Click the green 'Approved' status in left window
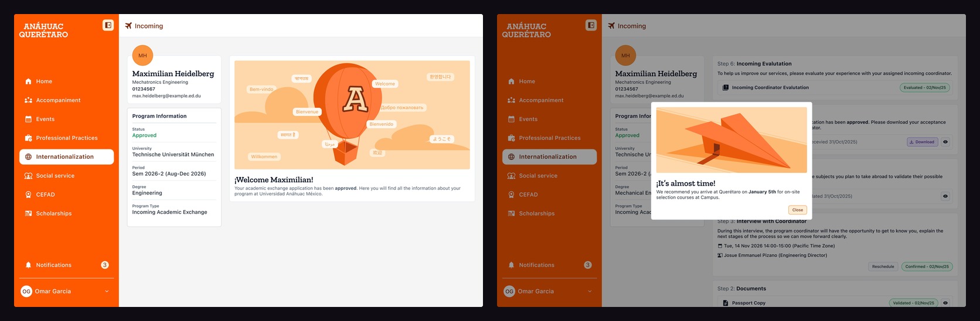Image resolution: width=980 pixels, height=321 pixels. pos(144,135)
